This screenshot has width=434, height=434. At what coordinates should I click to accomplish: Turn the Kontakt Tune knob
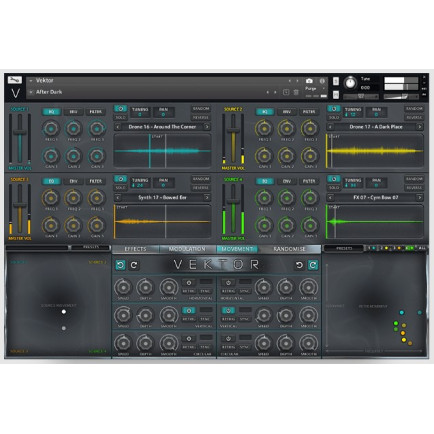click(350, 83)
